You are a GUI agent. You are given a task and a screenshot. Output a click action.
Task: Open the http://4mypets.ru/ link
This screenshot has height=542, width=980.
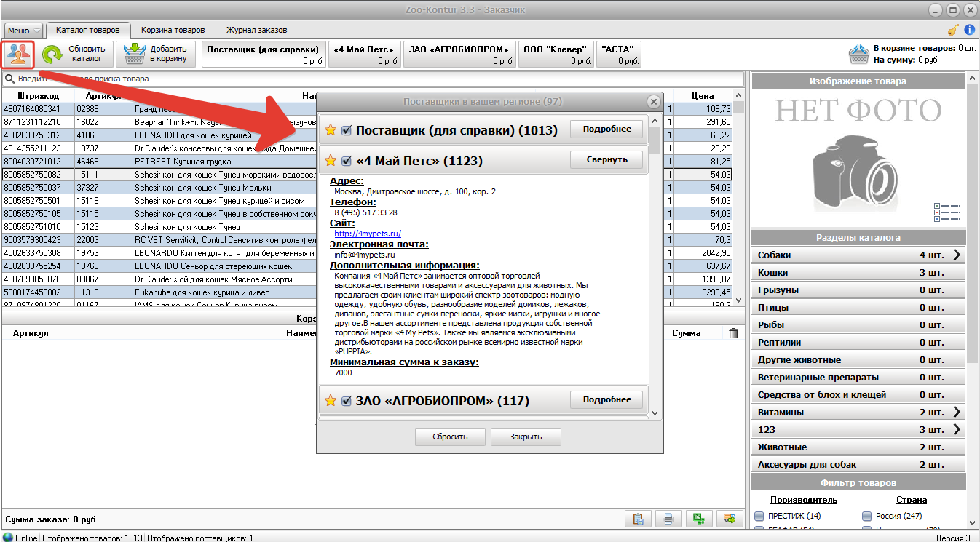click(368, 234)
